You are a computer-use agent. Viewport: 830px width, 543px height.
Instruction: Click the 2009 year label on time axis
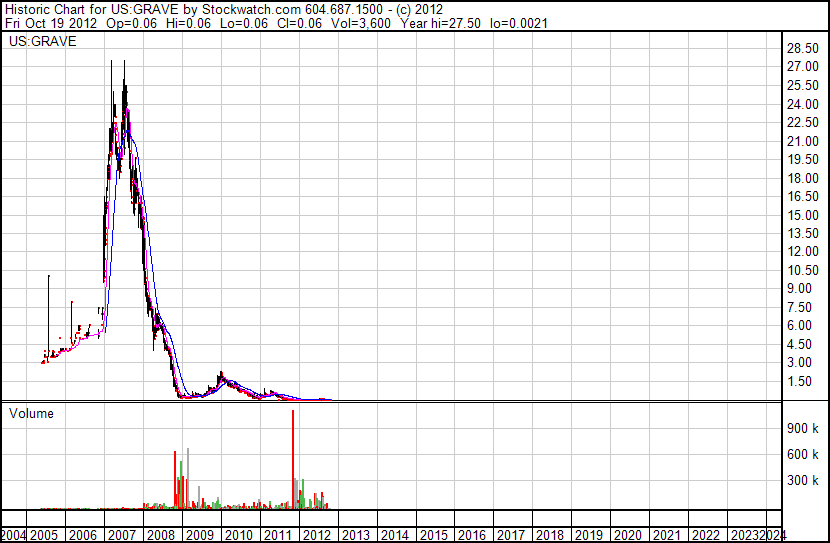point(200,535)
